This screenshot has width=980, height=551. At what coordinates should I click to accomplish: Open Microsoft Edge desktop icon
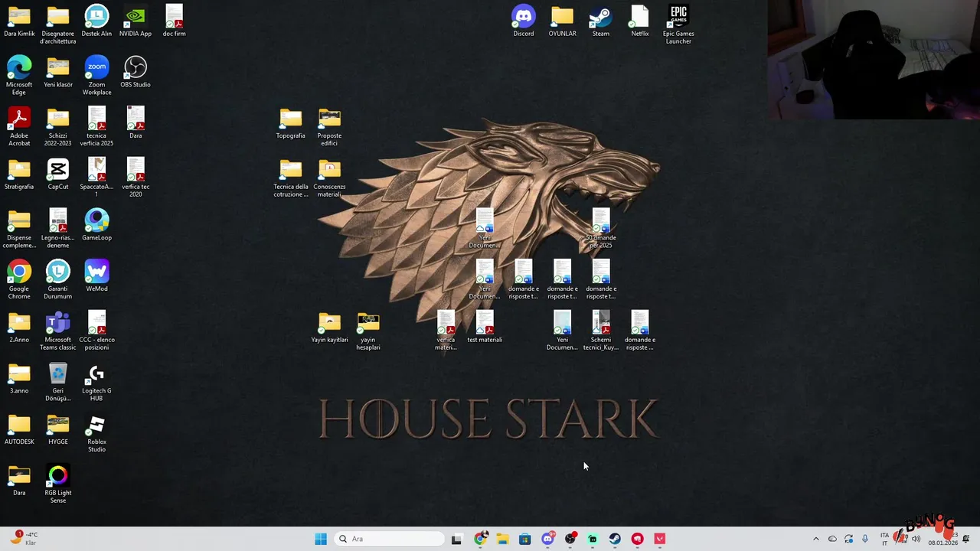[x=19, y=76]
